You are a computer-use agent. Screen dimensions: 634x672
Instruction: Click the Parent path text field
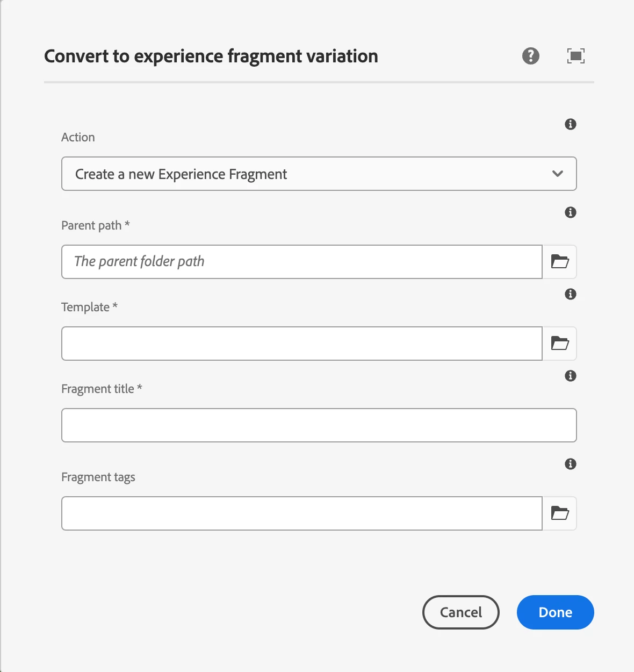pyautogui.click(x=301, y=262)
